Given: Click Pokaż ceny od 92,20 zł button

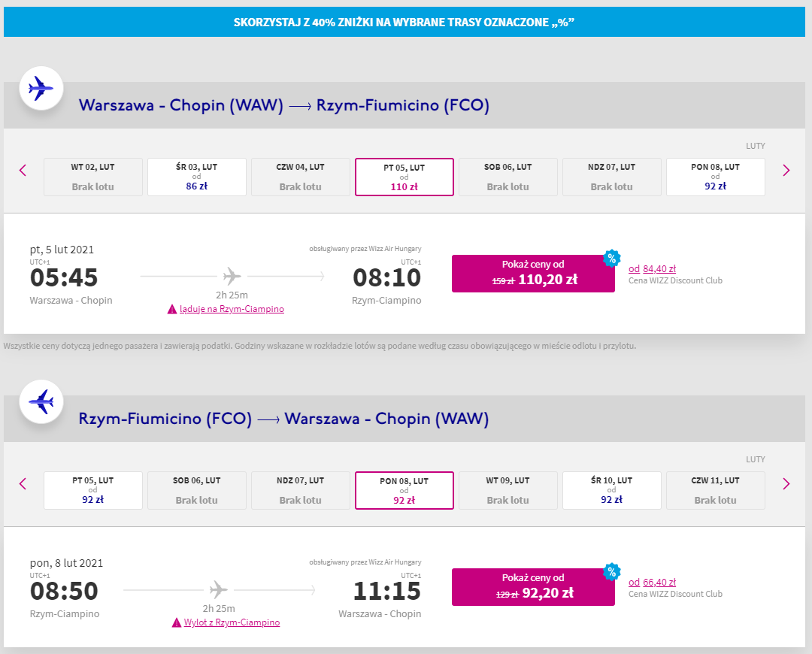Looking at the screenshot, I should pyautogui.click(x=533, y=587).
